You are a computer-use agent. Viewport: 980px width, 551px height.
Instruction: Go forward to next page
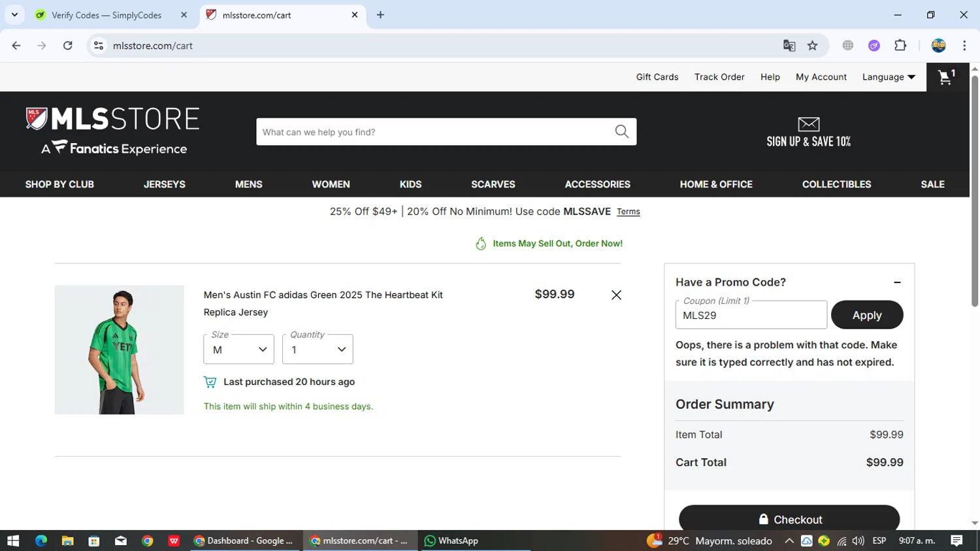[x=42, y=46]
